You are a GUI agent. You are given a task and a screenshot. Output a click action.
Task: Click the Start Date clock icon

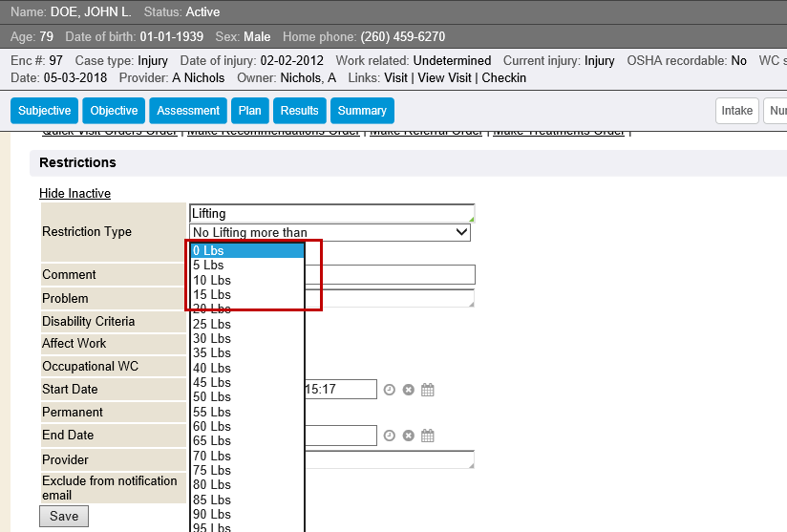click(390, 390)
